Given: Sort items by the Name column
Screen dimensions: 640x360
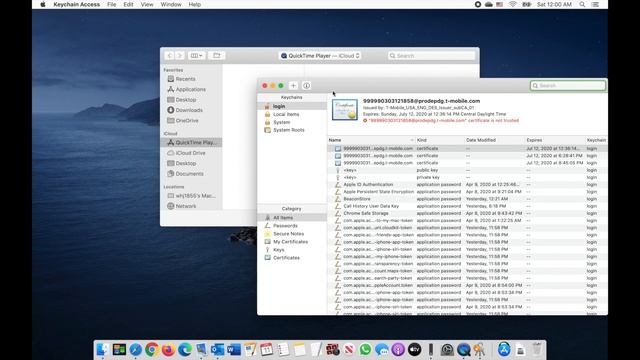Looking at the screenshot, I should click(371, 140).
